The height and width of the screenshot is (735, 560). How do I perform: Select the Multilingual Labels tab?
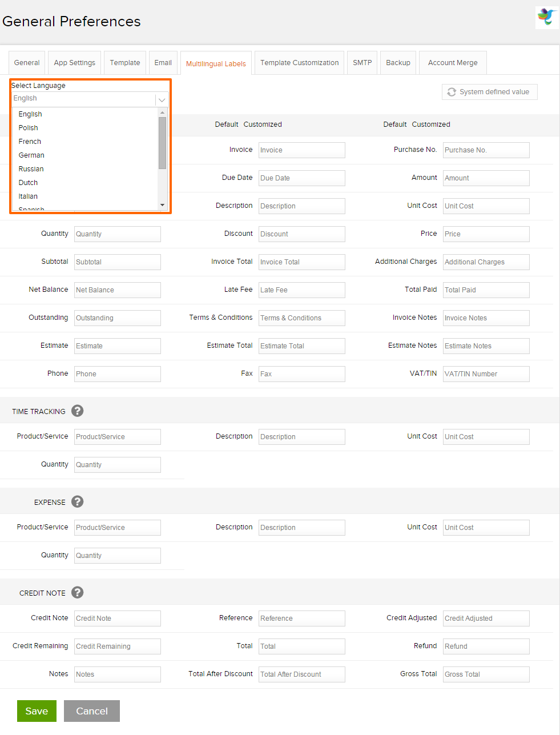pyautogui.click(x=216, y=63)
